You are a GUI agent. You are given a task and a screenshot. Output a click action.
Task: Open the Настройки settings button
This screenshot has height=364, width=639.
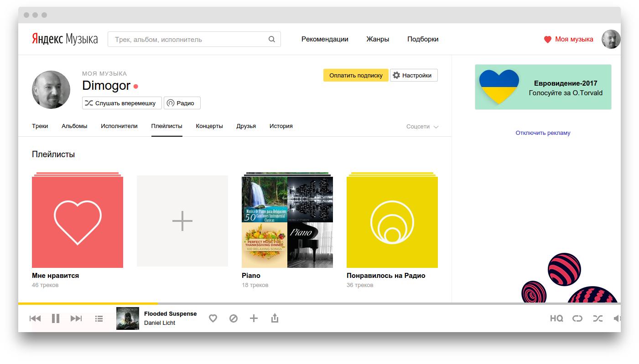click(x=414, y=75)
